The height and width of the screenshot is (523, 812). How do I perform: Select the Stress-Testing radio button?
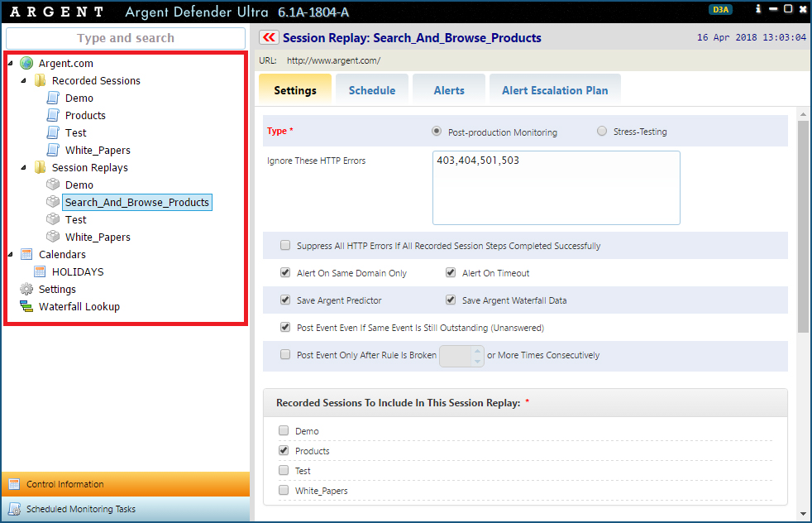coord(602,132)
